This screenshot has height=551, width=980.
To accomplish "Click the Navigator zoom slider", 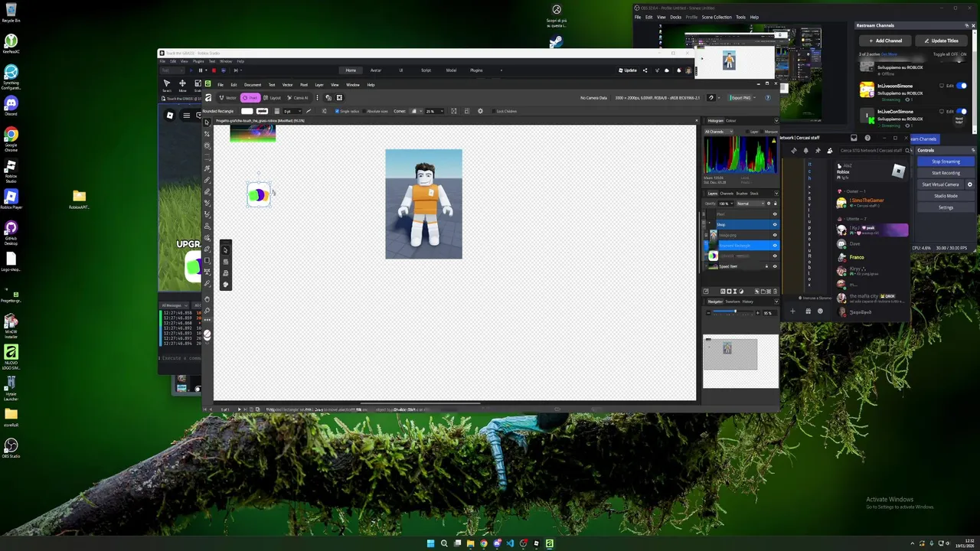I will click(733, 312).
